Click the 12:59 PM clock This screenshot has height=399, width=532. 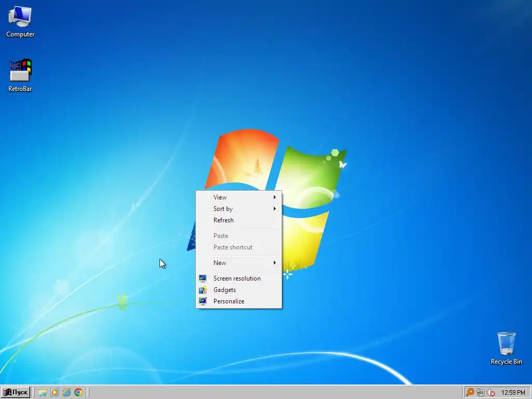513,393
